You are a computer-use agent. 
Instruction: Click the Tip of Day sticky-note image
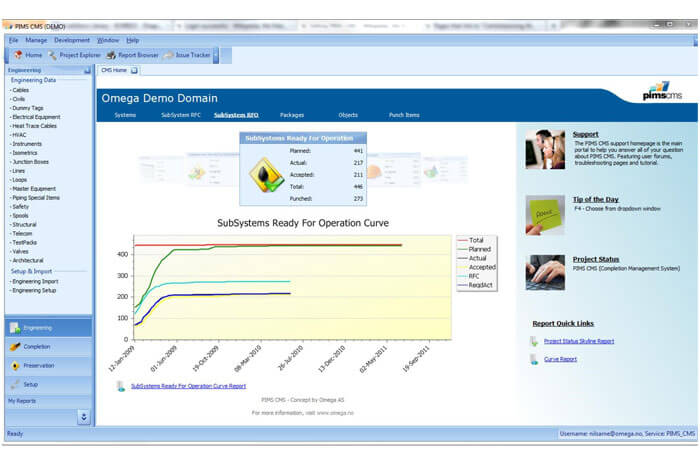pos(545,215)
